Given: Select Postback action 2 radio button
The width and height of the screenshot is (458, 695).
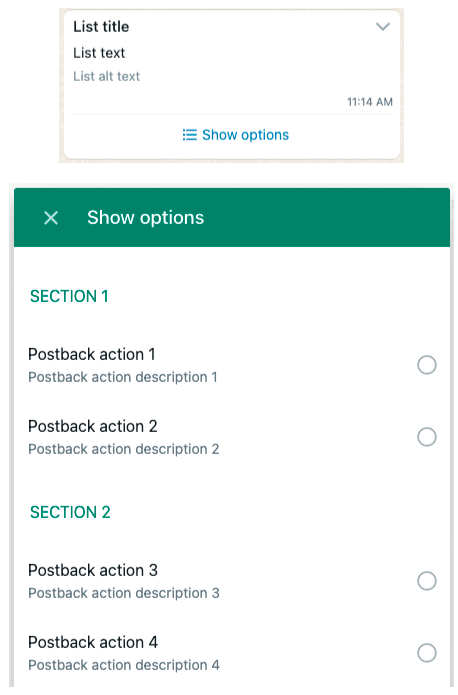Looking at the screenshot, I should pos(427,437).
